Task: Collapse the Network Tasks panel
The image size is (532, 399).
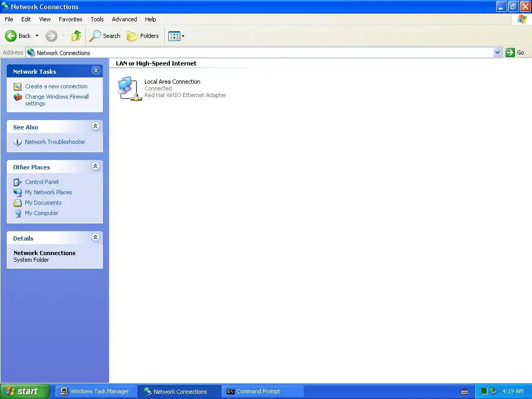Action: 96,71
